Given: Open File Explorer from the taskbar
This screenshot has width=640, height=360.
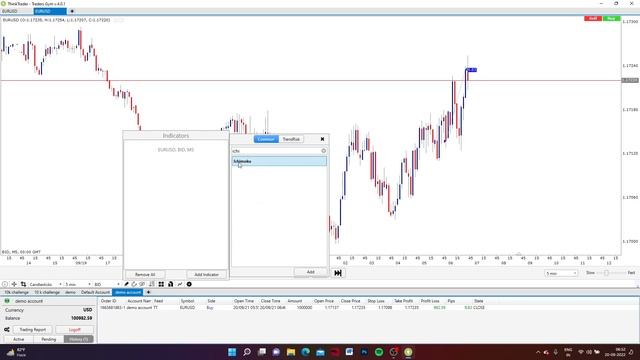Looking at the screenshot, I should coord(291,352).
